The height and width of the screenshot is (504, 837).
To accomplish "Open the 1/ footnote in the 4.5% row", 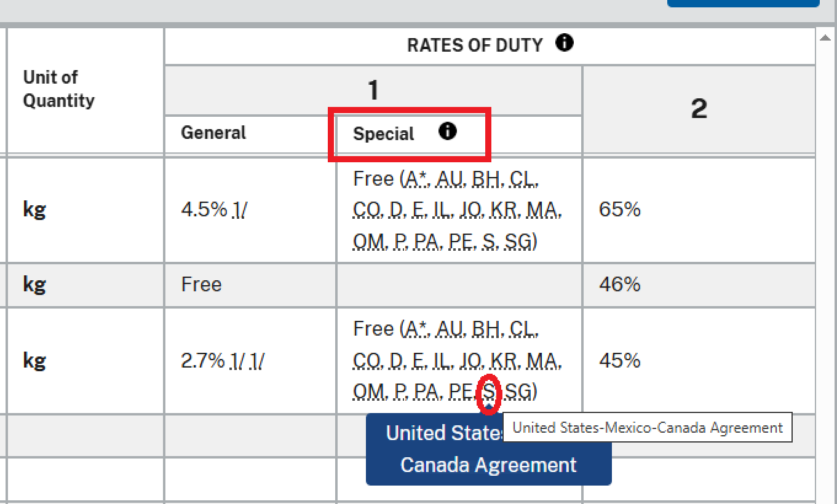I will point(239,210).
